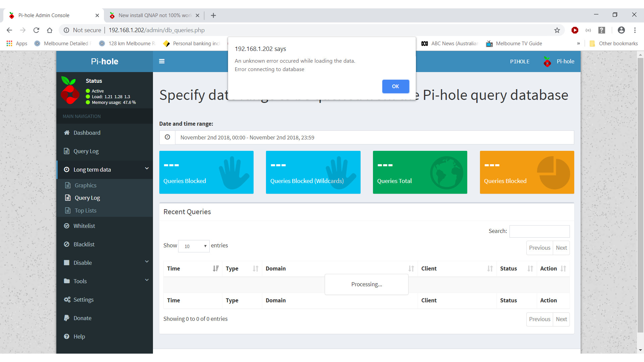Click the Whitelist checkmark icon

pyautogui.click(x=67, y=226)
